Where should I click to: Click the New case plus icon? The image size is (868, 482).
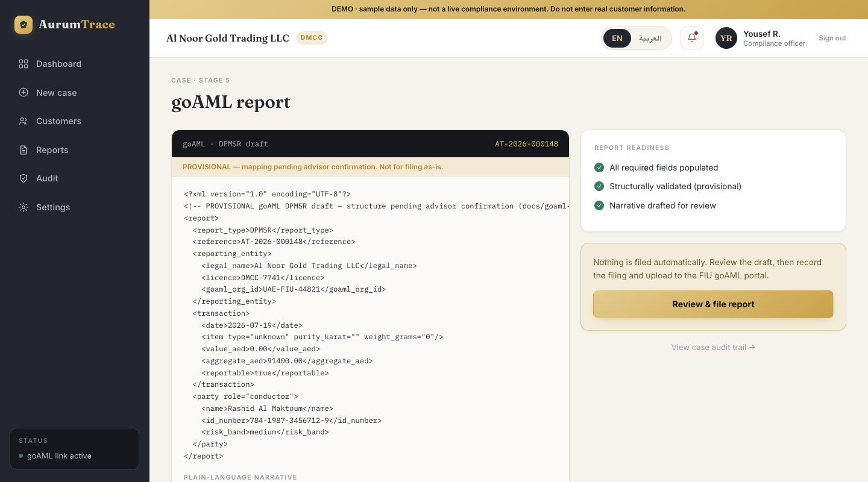pyautogui.click(x=24, y=93)
